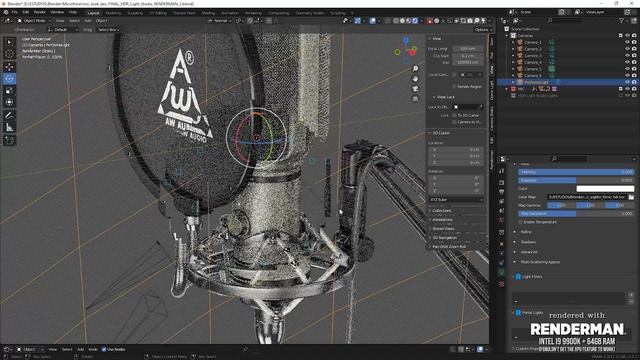Select rendered viewport shading mode icon

coord(415,20)
